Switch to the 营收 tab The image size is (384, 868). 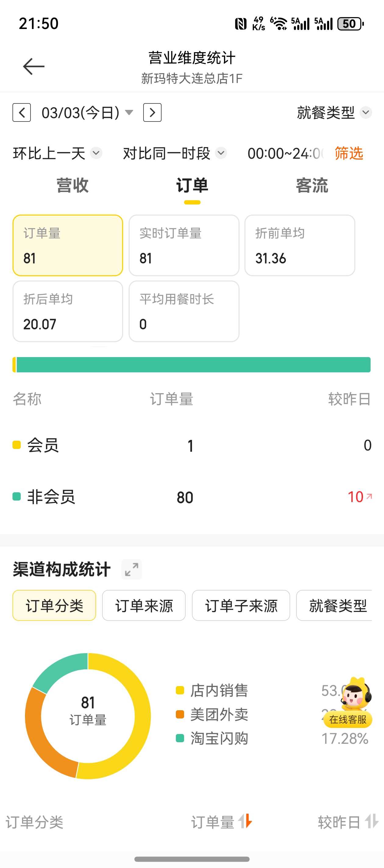click(x=72, y=186)
